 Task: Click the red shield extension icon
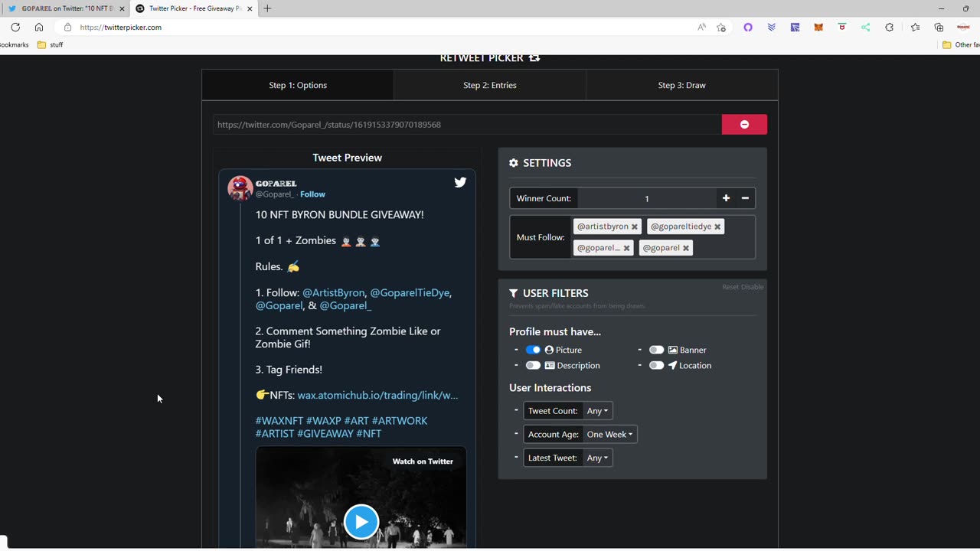(x=842, y=28)
